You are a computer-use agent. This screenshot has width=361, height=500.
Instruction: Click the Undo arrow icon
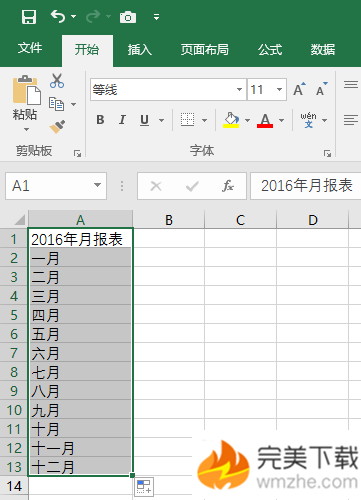coord(58,16)
